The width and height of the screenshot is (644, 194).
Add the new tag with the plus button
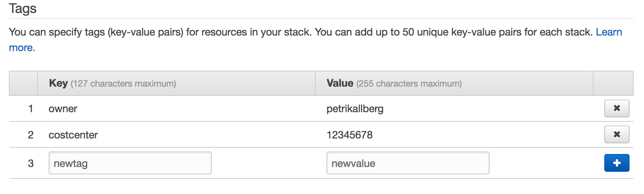(x=617, y=163)
